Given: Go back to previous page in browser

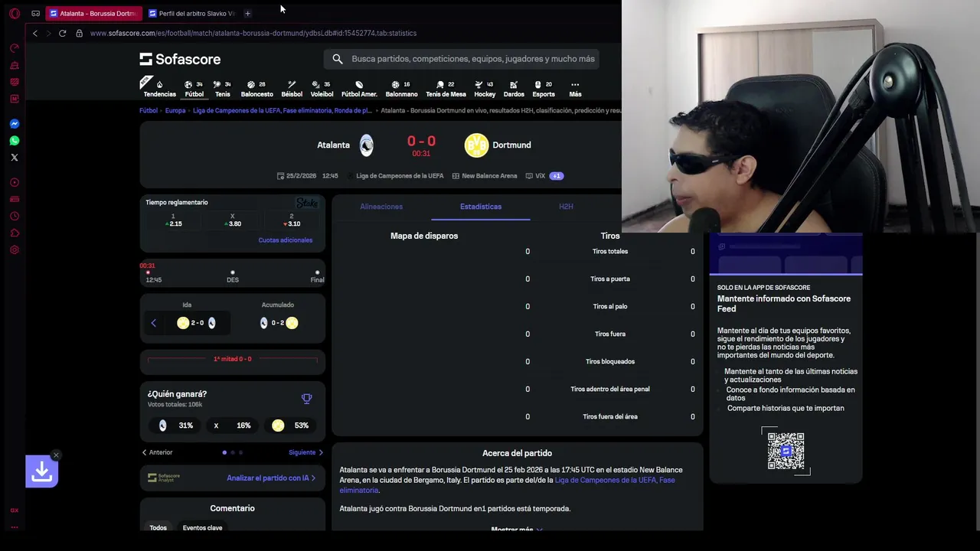Looking at the screenshot, I should pos(34,33).
